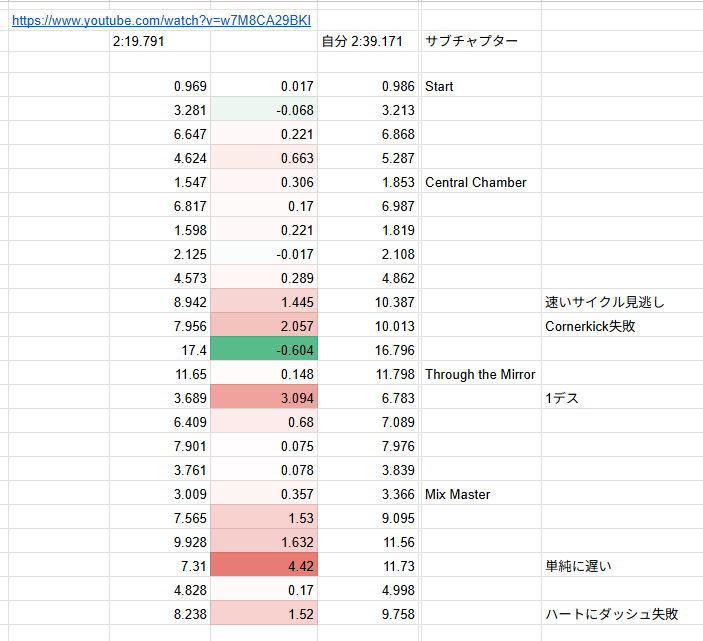The width and height of the screenshot is (703, 641).
Task: Select the cell with 1.547
Action: point(160,182)
